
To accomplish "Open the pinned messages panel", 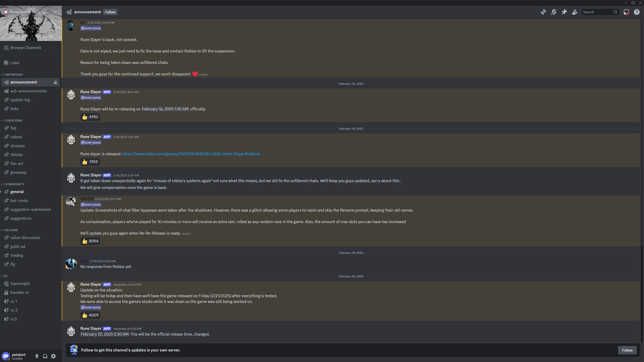I will point(564,12).
